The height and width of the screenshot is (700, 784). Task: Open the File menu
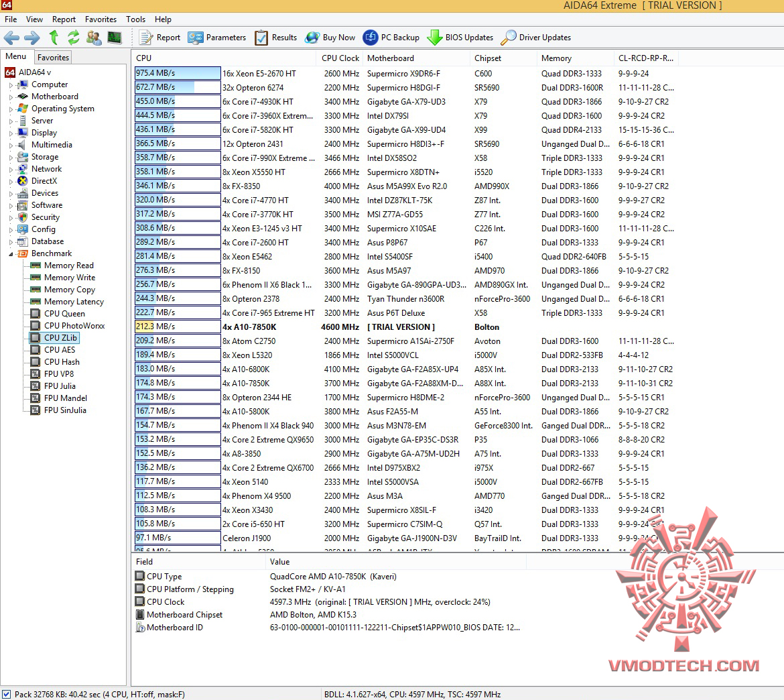click(x=11, y=19)
